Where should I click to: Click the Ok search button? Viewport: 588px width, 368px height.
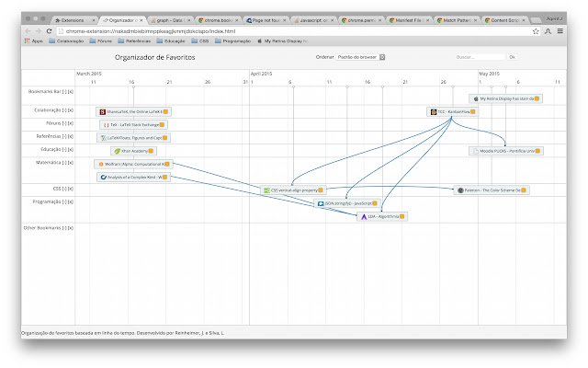click(x=512, y=57)
